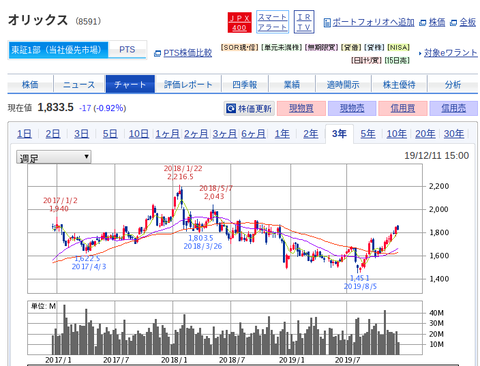Click the calculator icon beside ポートフォリオへ追加
Screen dimensions: 480x366
click(x=327, y=23)
